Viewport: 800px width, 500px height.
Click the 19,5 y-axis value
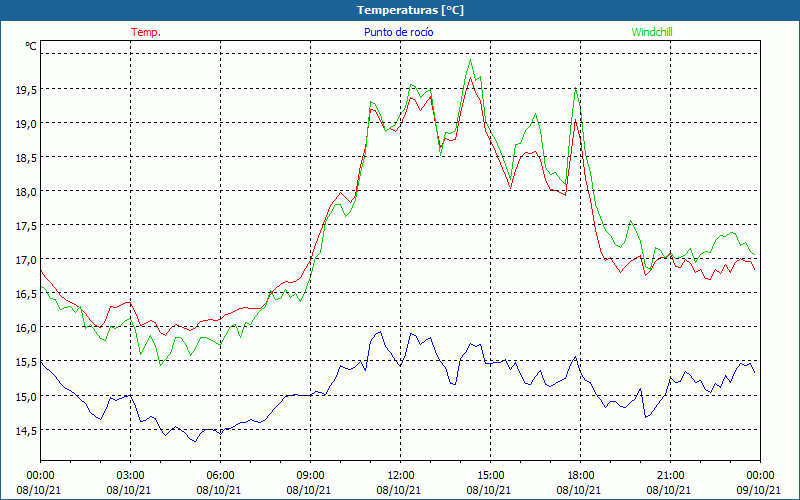[26, 90]
